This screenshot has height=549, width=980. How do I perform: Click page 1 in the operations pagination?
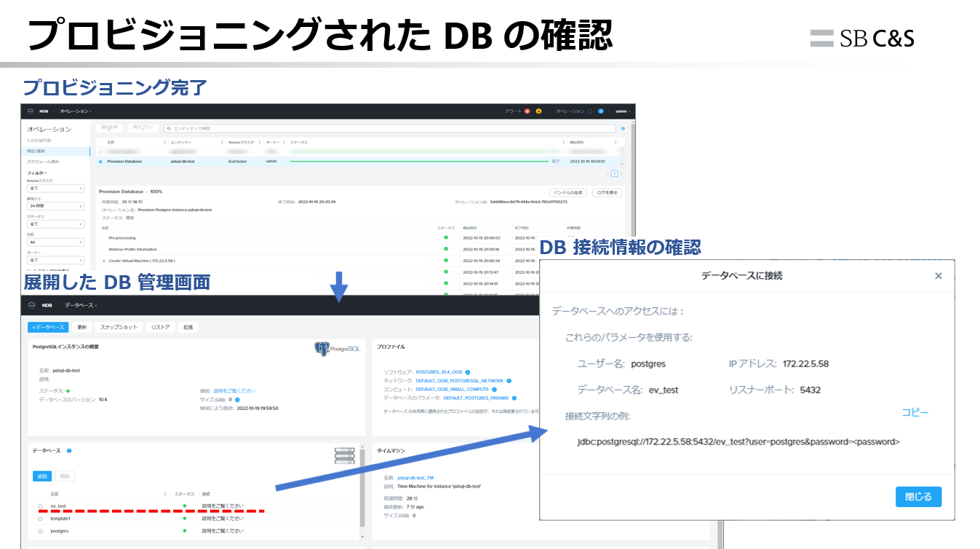coord(614,174)
